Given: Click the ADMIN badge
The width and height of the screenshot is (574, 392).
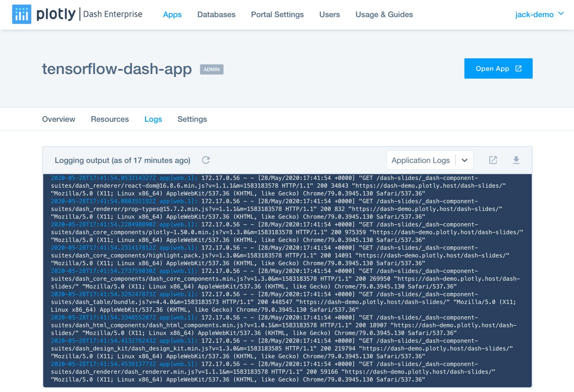Looking at the screenshot, I should [x=212, y=69].
